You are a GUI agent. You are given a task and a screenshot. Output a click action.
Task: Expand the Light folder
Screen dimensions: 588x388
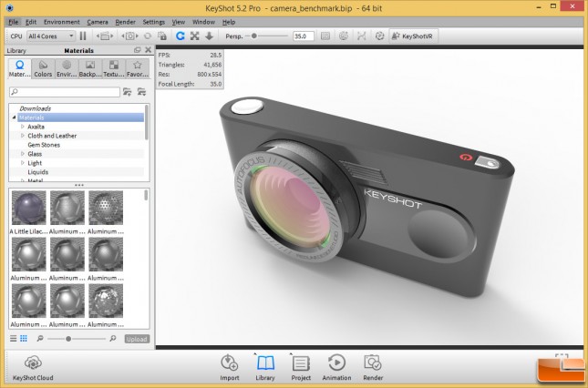(23, 163)
